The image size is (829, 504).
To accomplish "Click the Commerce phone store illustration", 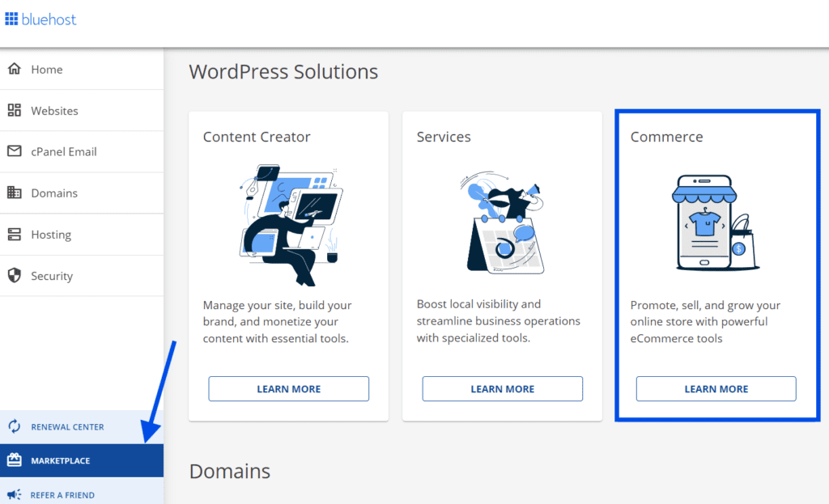I will [716, 223].
